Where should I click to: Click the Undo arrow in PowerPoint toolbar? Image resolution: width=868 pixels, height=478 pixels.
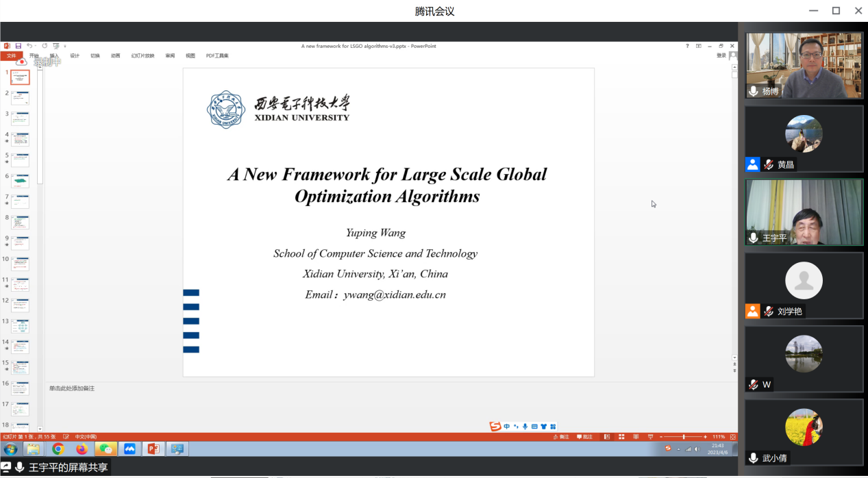[x=29, y=46]
